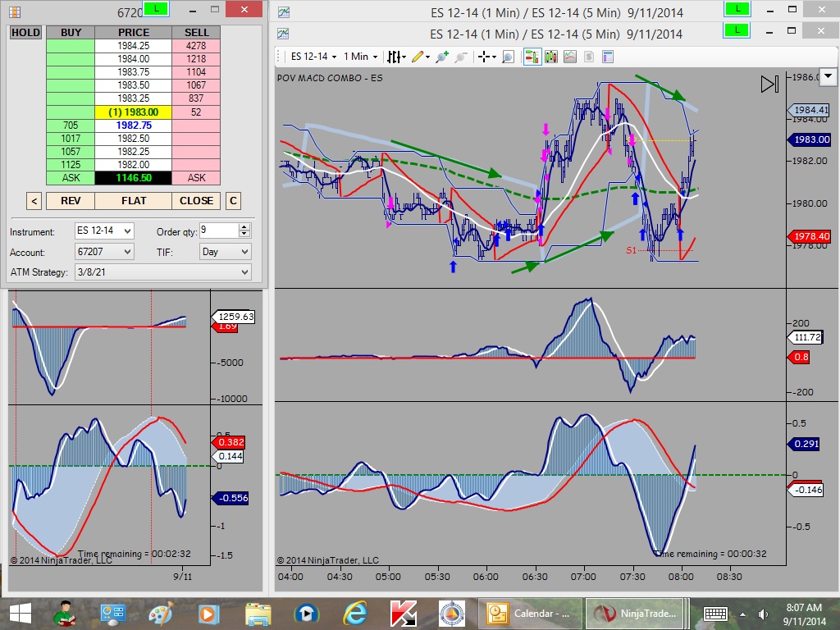Click the strategies dollar-sheet icon
Viewport: 840px width, 630px height.
click(x=589, y=57)
